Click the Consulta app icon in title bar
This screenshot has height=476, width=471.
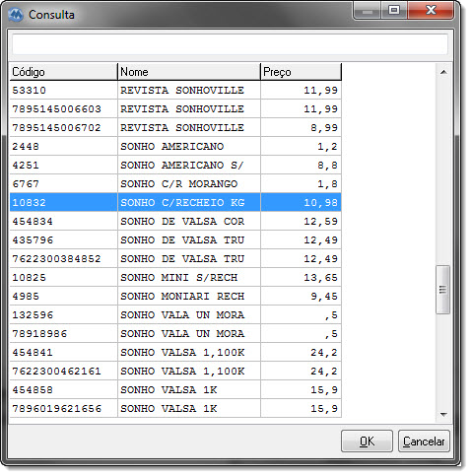[16, 15]
